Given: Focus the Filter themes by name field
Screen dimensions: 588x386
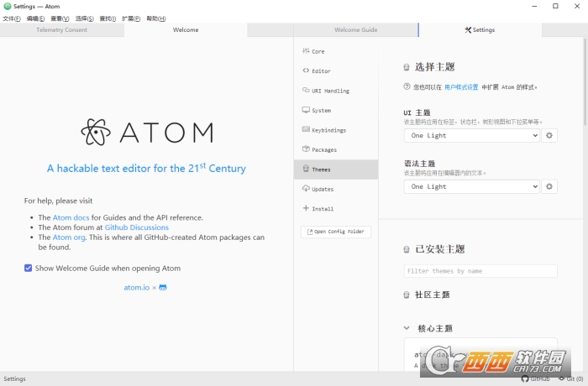Looking at the screenshot, I should point(480,271).
